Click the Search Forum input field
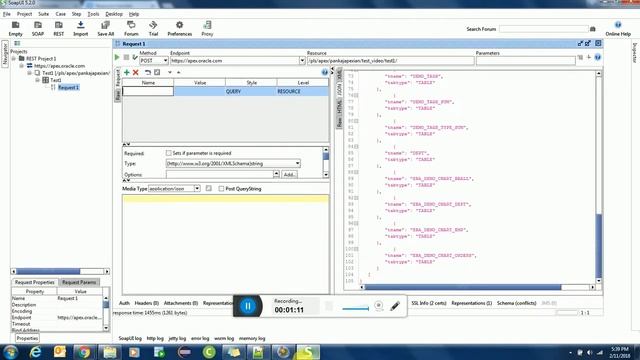This screenshot has width=640, height=360. coord(544,29)
